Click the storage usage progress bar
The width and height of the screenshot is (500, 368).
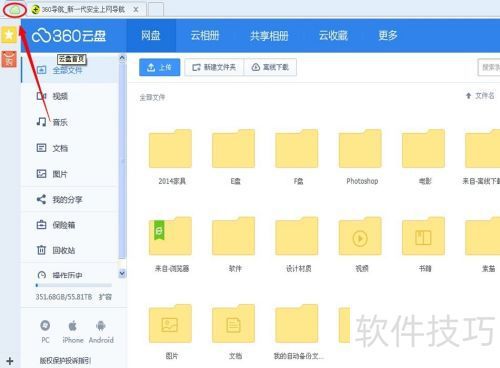pos(74,285)
